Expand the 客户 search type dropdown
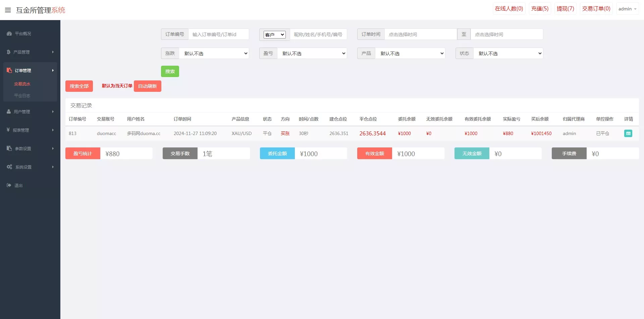Viewport: 644px width, 319px height. click(x=274, y=34)
